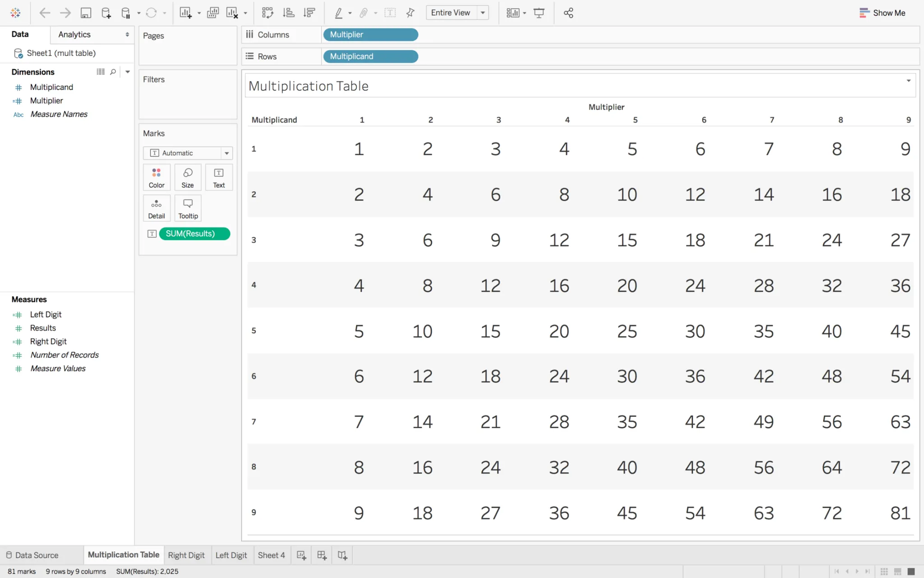Click the SUM(Results) pill on Marks

tap(194, 233)
